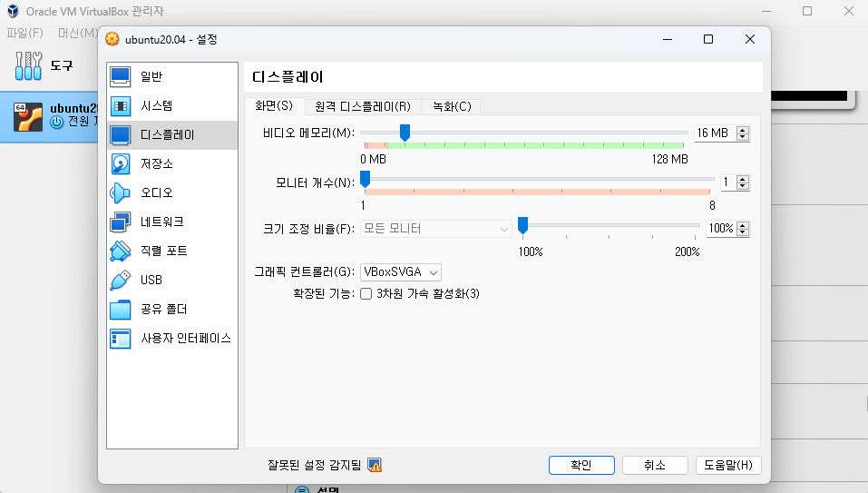Viewport: 868px width, 493px height.
Task: Switch to the 원격 디스플레이(R) tab
Action: (363, 106)
